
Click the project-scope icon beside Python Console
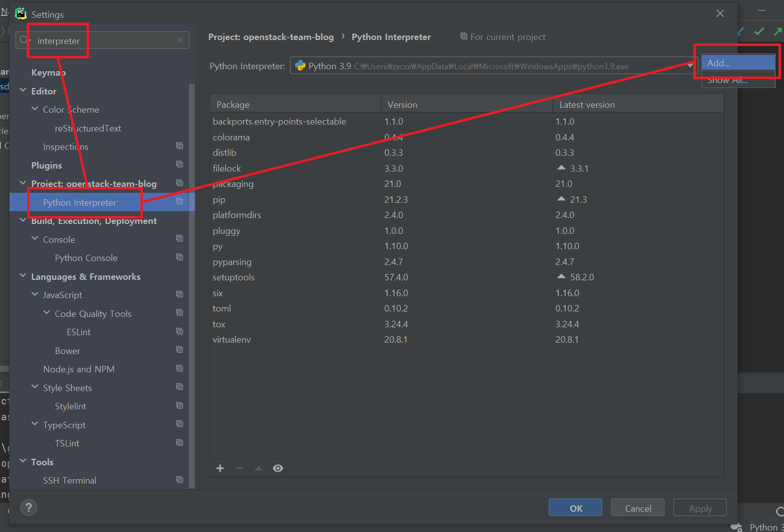(x=180, y=257)
